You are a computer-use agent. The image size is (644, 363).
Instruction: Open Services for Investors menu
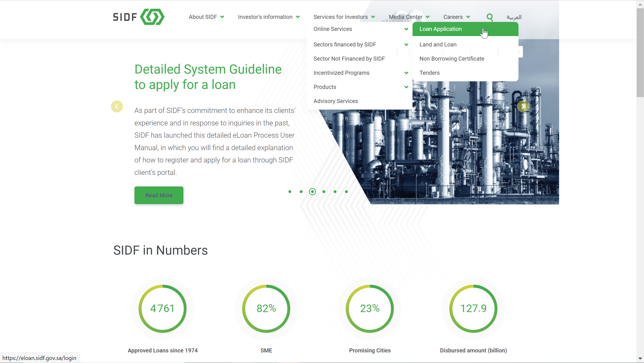point(344,17)
